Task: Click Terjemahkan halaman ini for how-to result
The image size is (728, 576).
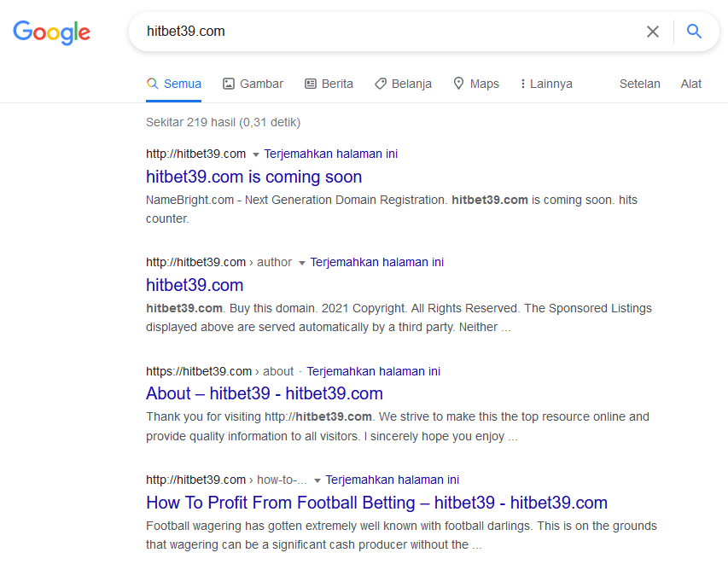Action: (393, 480)
